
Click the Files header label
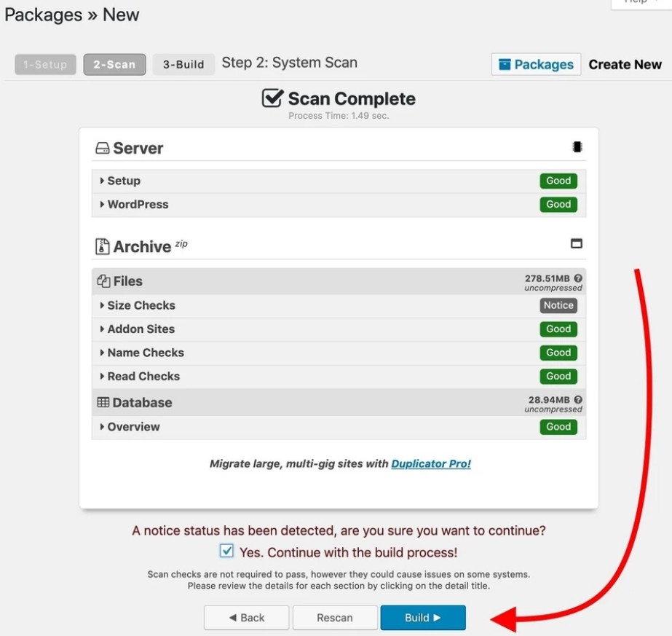(x=127, y=281)
